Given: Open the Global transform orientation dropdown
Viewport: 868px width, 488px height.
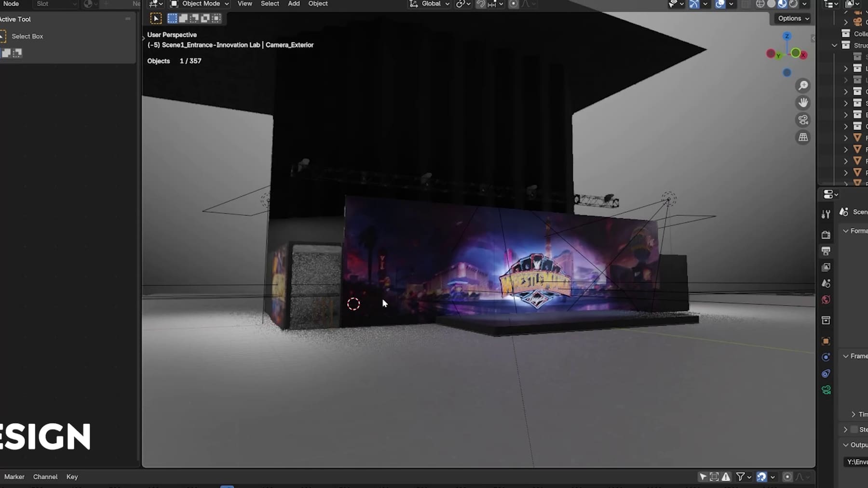Looking at the screenshot, I should 429,4.
